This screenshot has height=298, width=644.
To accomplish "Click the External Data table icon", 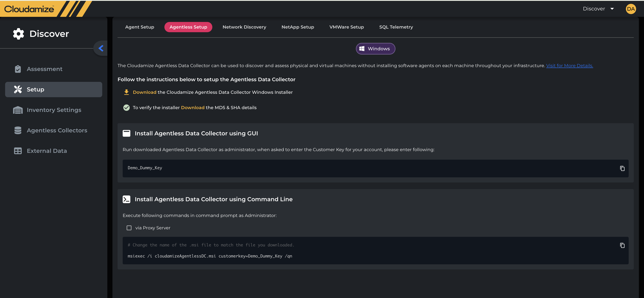I will tap(18, 151).
